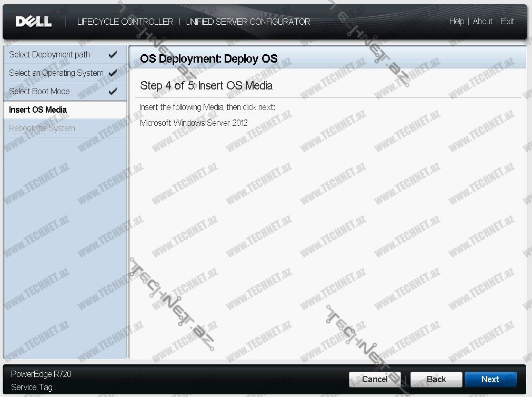The image size is (532, 397).
Task: Select the Insert OS Media step
Action: [x=38, y=110]
